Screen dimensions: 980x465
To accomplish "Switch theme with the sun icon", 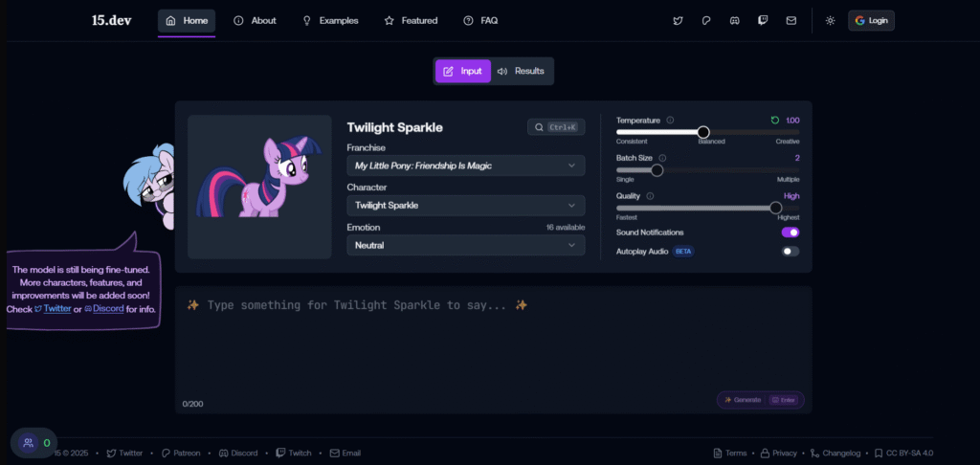I will click(x=830, y=20).
